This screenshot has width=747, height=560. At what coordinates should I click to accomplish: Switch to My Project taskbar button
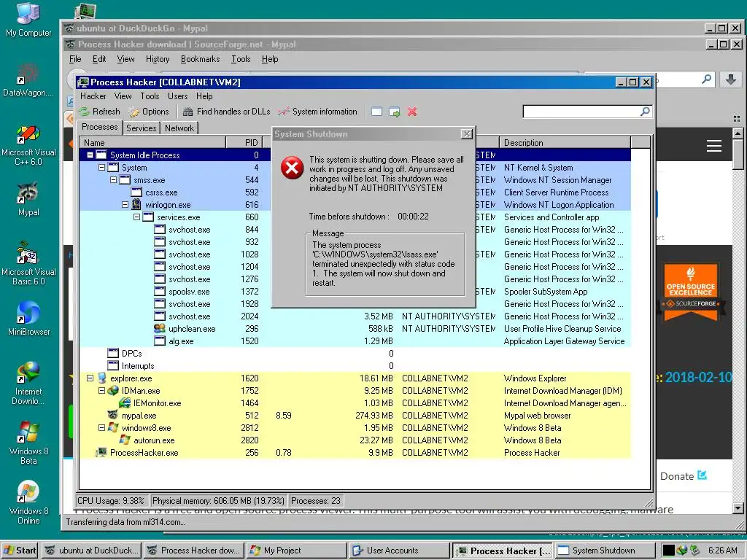tap(295, 551)
